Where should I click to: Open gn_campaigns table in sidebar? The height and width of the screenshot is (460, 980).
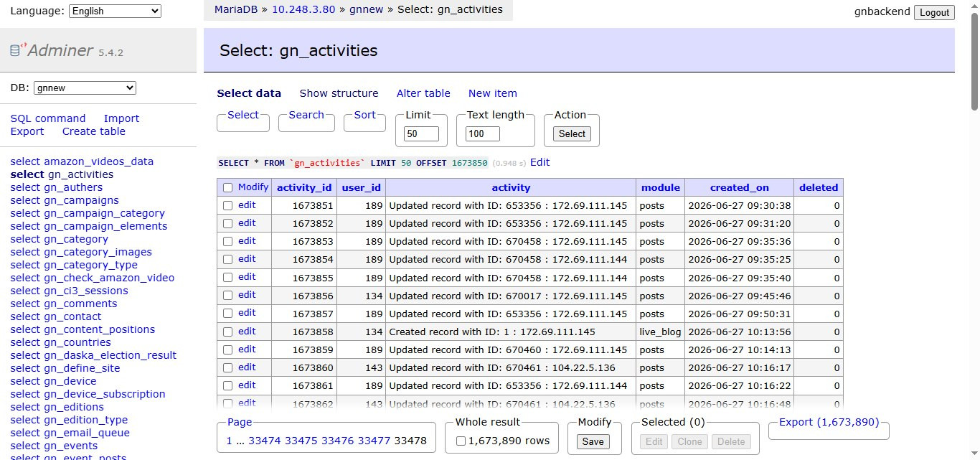point(81,200)
